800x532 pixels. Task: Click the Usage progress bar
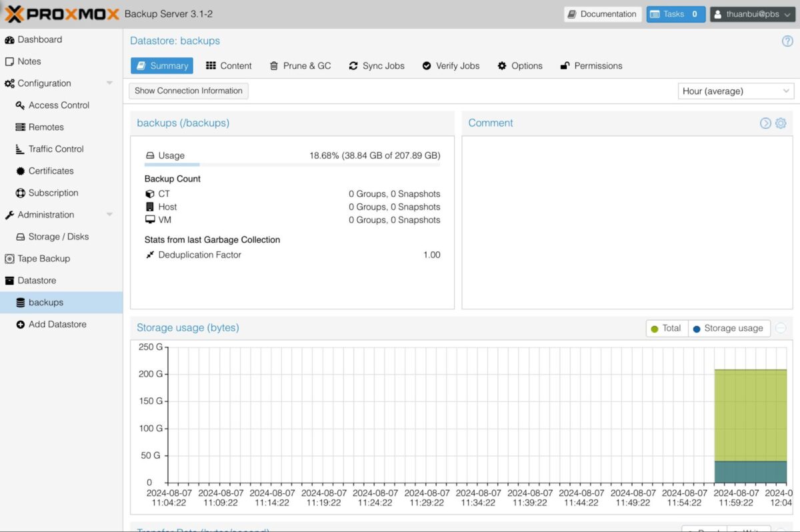coord(291,164)
